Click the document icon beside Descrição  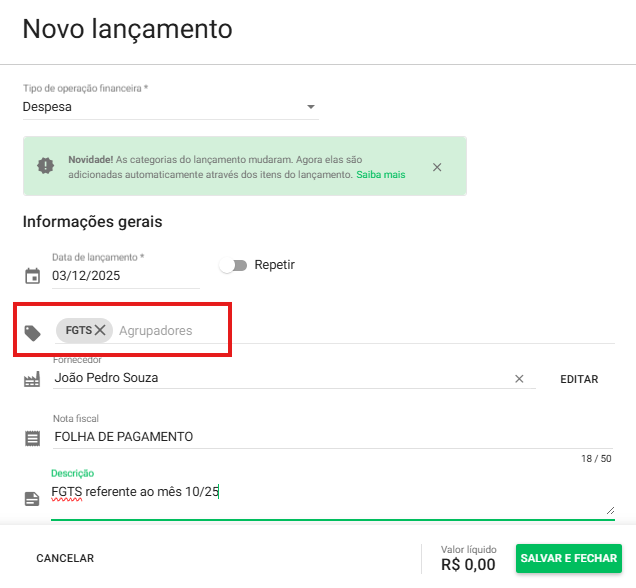click(x=32, y=498)
